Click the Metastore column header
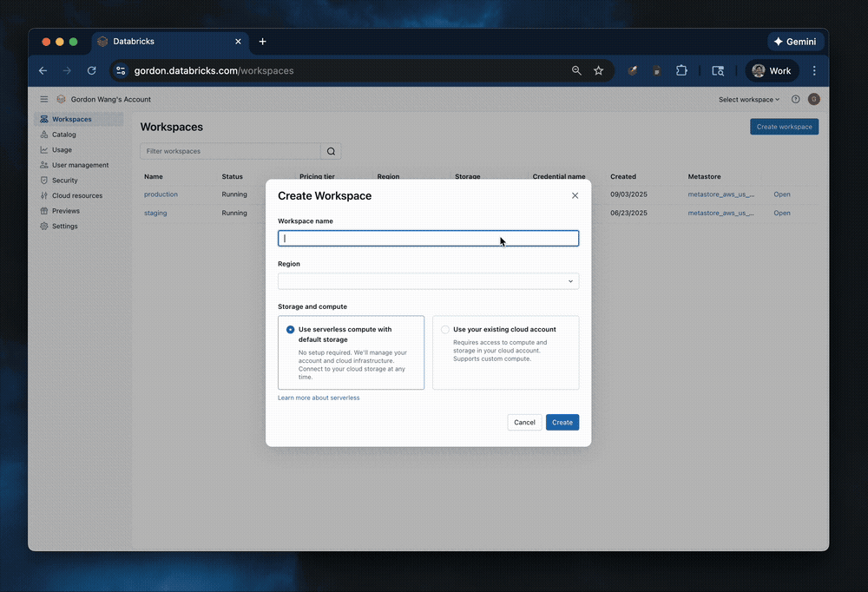The width and height of the screenshot is (868, 592). (704, 177)
